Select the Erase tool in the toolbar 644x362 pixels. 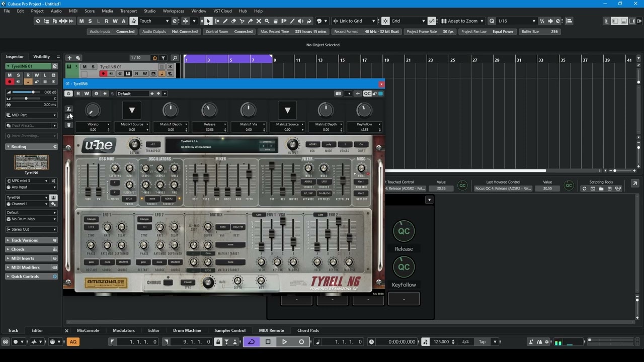(233, 21)
